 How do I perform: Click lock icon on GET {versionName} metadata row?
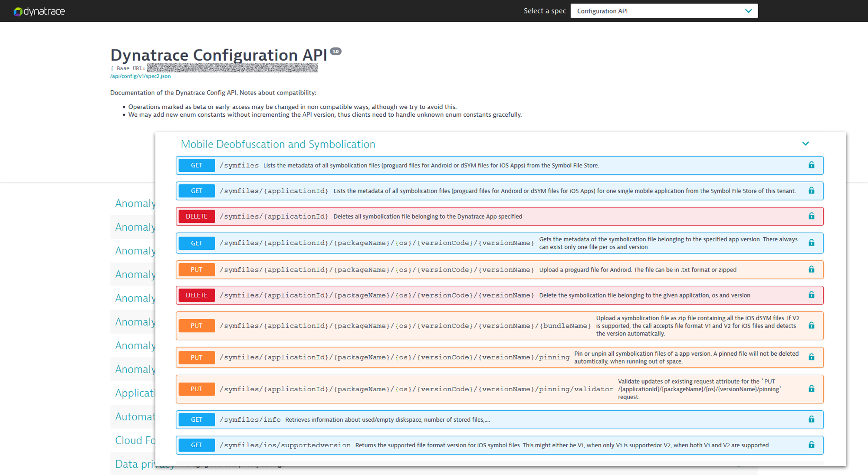[x=811, y=242]
